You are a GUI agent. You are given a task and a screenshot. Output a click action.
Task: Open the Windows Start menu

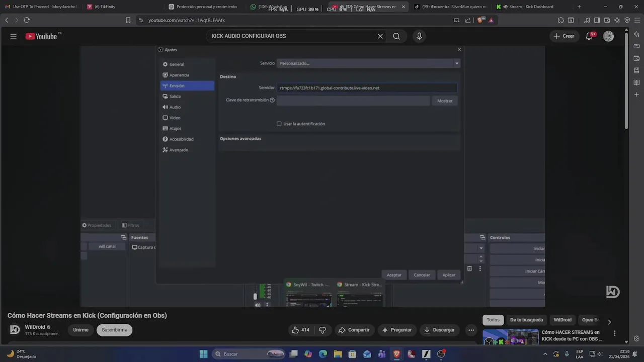pyautogui.click(x=203, y=354)
